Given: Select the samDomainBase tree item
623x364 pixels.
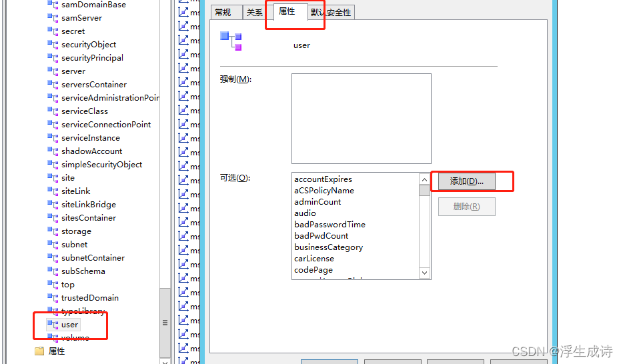Looking at the screenshot, I should 93,5.
